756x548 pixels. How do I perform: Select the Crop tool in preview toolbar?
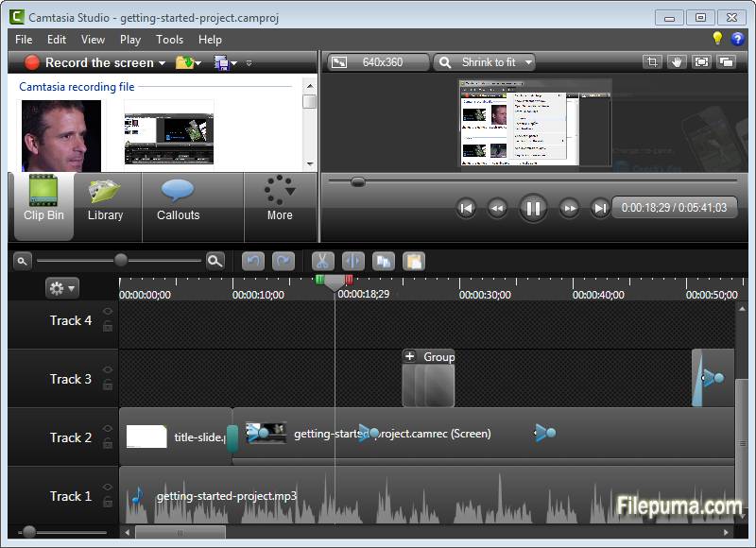pyautogui.click(x=652, y=62)
